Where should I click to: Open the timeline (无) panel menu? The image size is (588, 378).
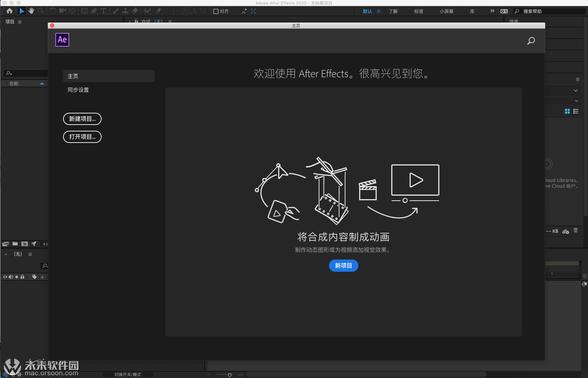(x=30, y=254)
